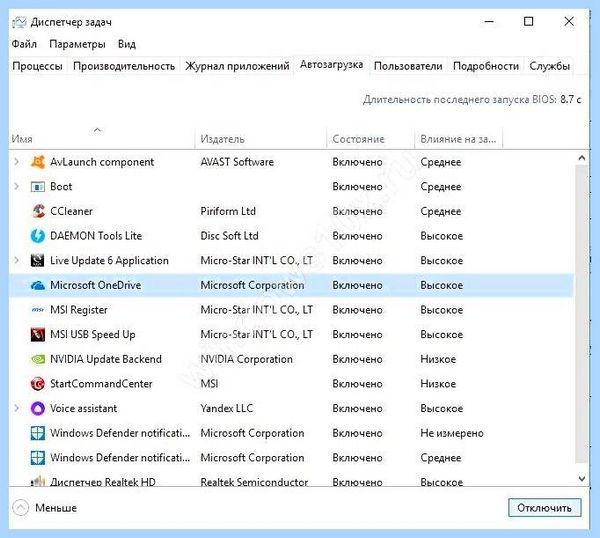Click the CCleaner icon
This screenshot has width=600, height=538.
(x=38, y=211)
